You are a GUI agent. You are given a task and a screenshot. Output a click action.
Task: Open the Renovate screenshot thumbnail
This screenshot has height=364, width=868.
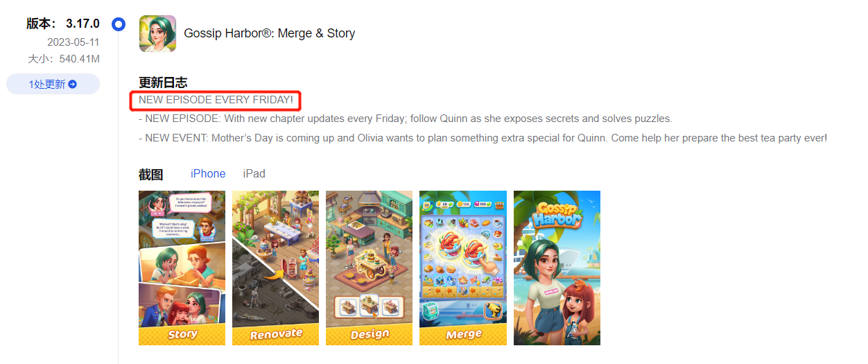(276, 268)
